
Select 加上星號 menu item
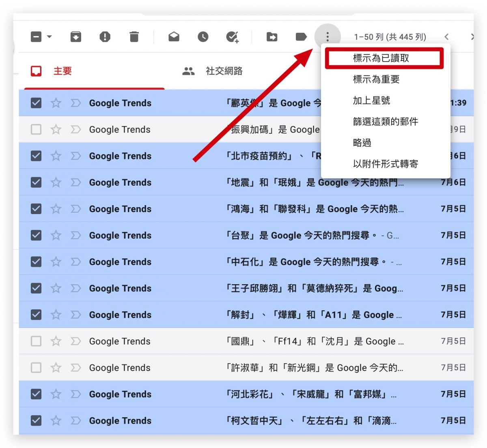pos(386,100)
